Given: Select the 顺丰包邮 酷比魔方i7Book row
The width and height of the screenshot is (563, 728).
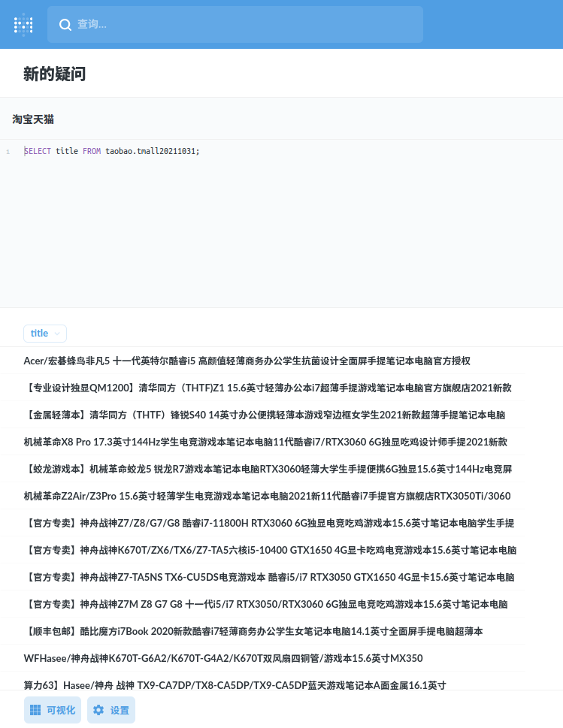Looking at the screenshot, I should pyautogui.click(x=262, y=631).
